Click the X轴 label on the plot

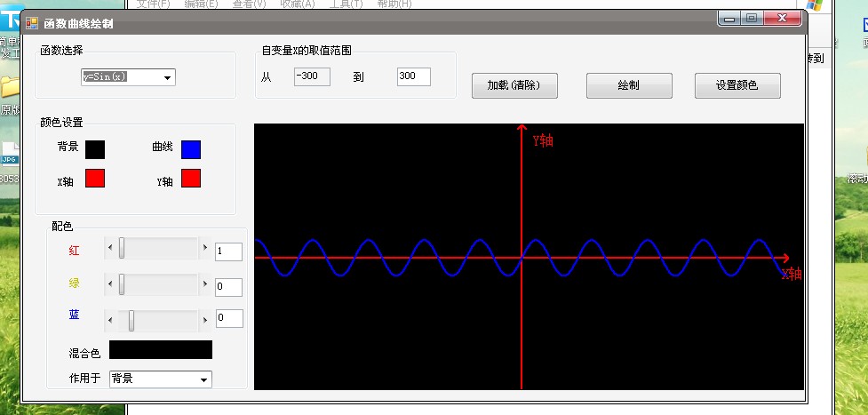[x=791, y=274]
